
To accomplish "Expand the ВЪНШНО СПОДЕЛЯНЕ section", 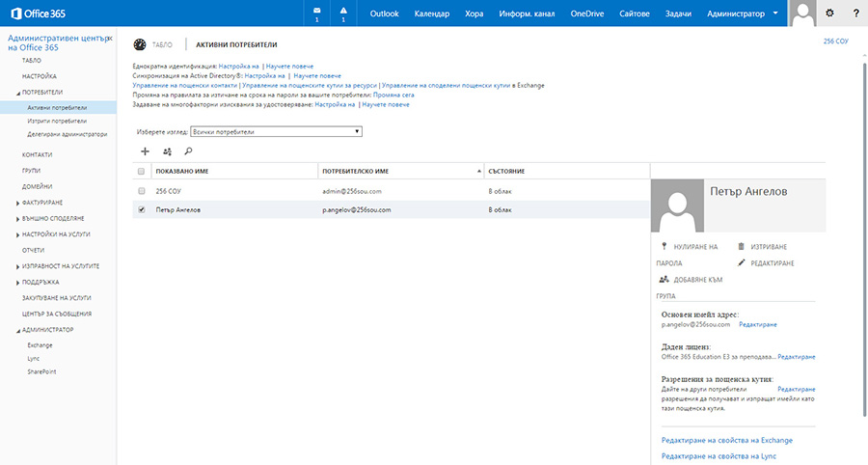I will pos(17,219).
